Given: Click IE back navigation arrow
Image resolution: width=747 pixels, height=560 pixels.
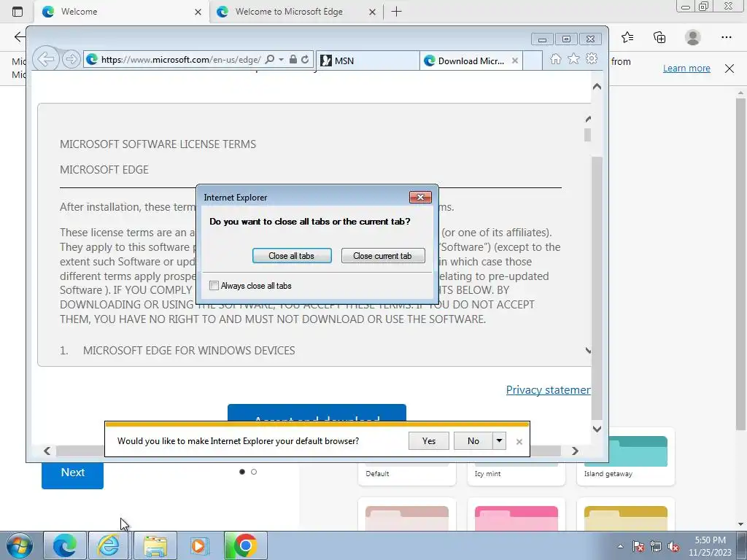Looking at the screenshot, I should (x=46, y=59).
